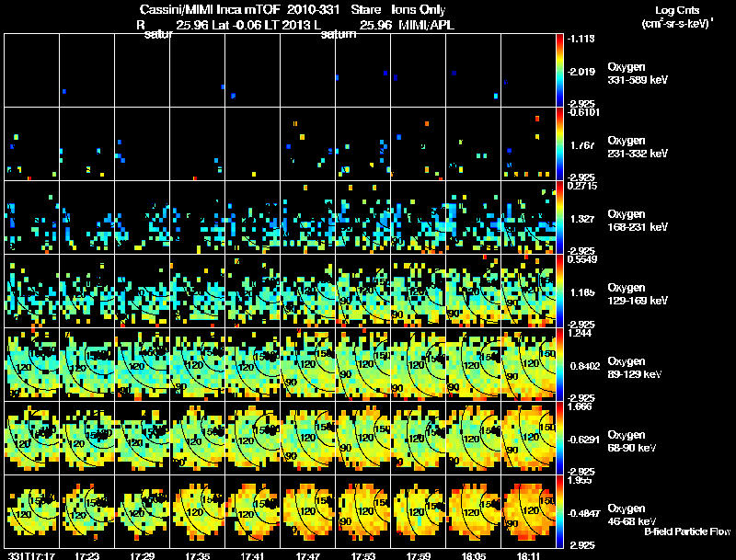Click the 18:05 time label

(x=474, y=556)
